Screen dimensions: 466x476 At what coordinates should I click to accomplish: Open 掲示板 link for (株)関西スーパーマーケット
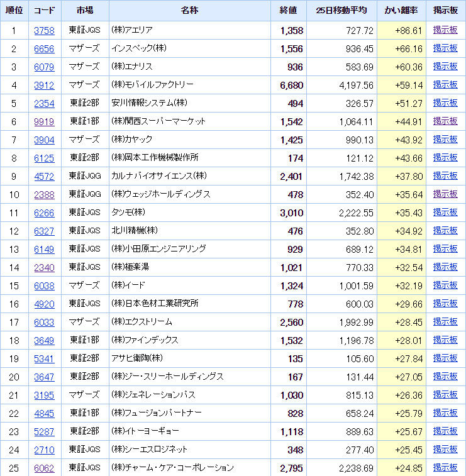445,121
